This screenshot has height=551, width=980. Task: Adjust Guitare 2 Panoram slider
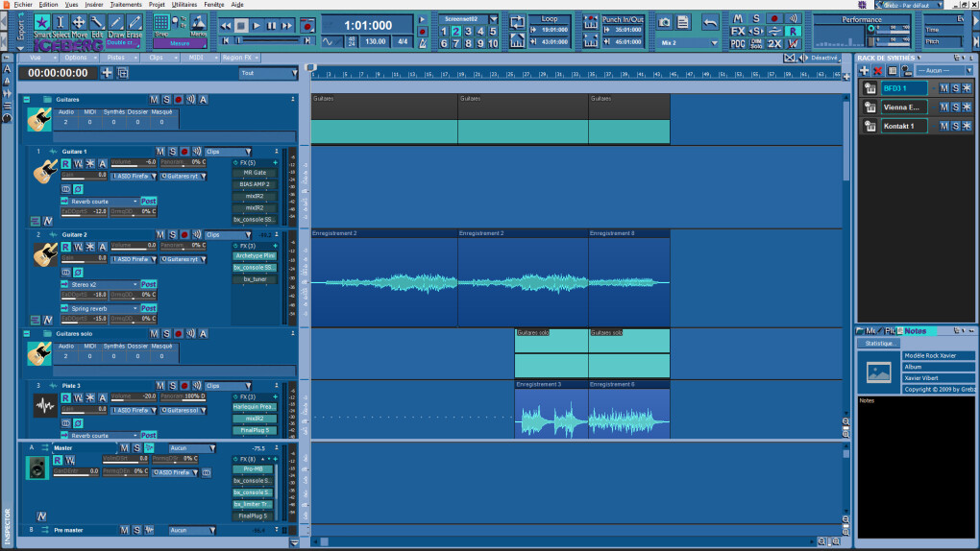click(x=183, y=246)
